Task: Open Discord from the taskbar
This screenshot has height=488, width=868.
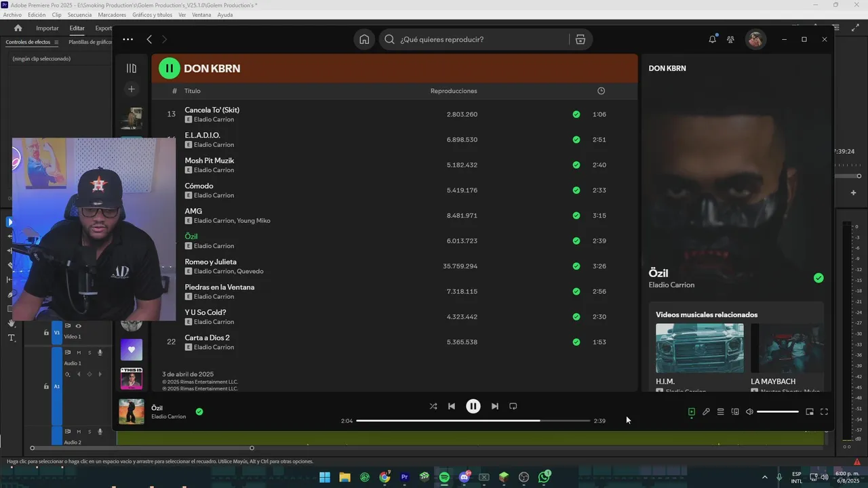Action: coord(465,477)
